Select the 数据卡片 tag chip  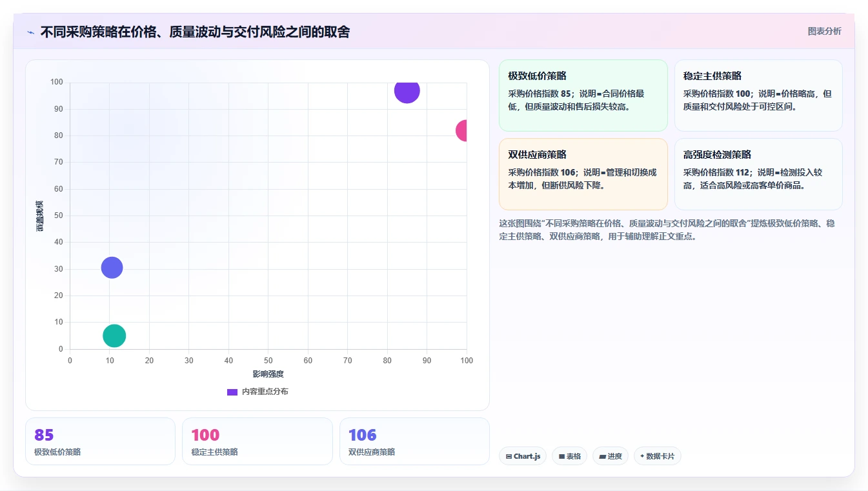657,456
